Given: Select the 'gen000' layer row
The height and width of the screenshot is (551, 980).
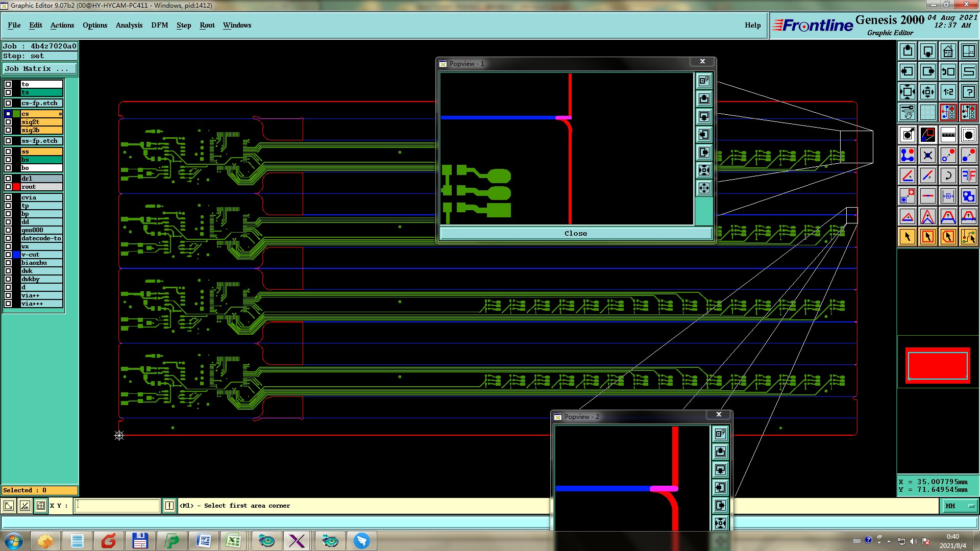Looking at the screenshot, I should 41,230.
